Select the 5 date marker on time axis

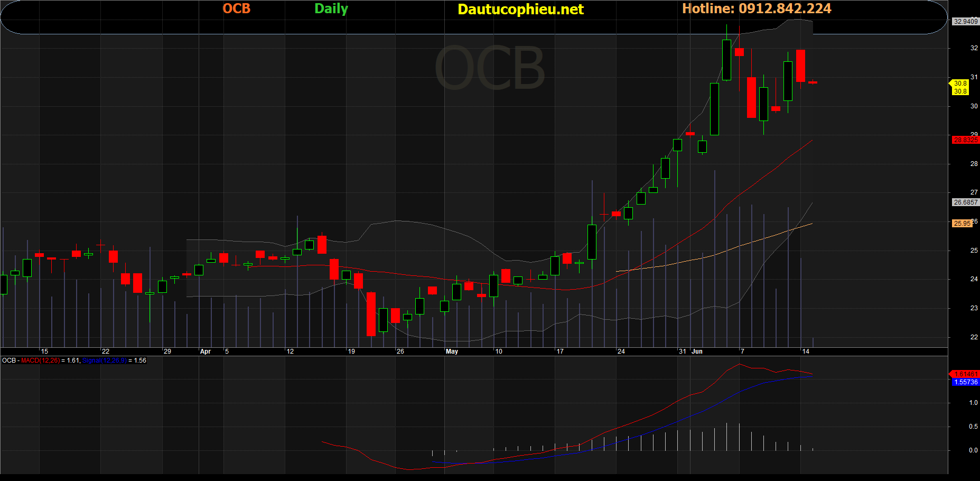227,351
